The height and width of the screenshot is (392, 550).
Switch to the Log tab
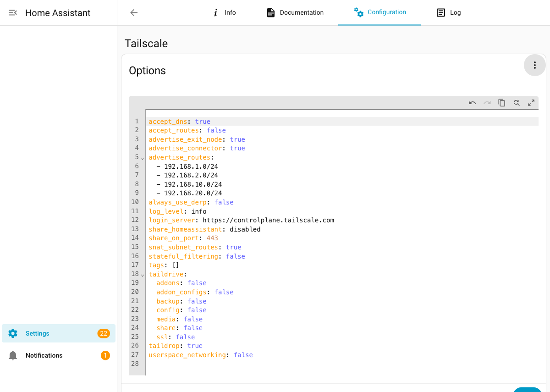click(x=448, y=13)
